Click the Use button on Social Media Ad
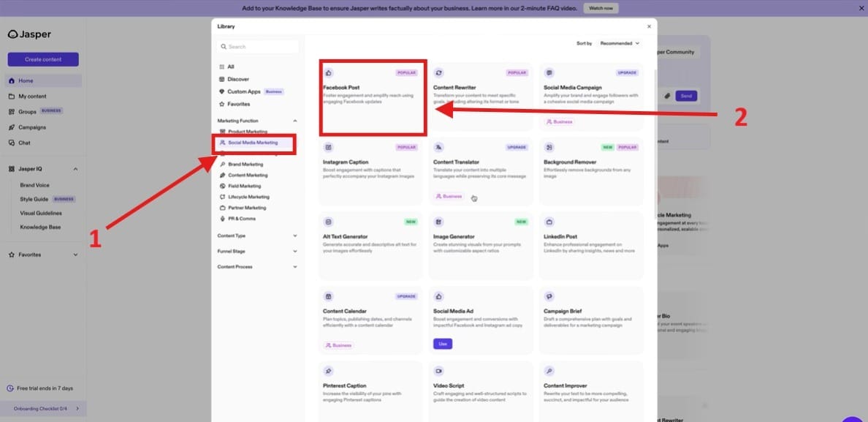Screen dimensions: 868x422 coord(443,342)
